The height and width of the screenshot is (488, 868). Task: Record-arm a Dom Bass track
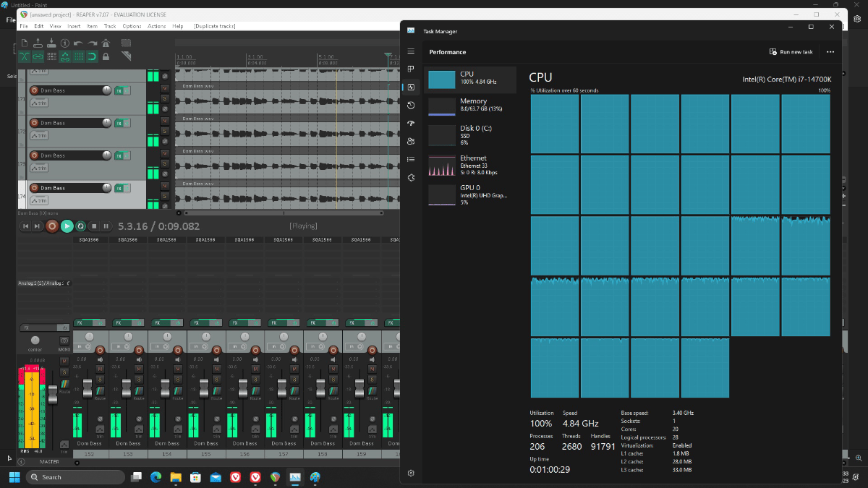[x=35, y=90]
